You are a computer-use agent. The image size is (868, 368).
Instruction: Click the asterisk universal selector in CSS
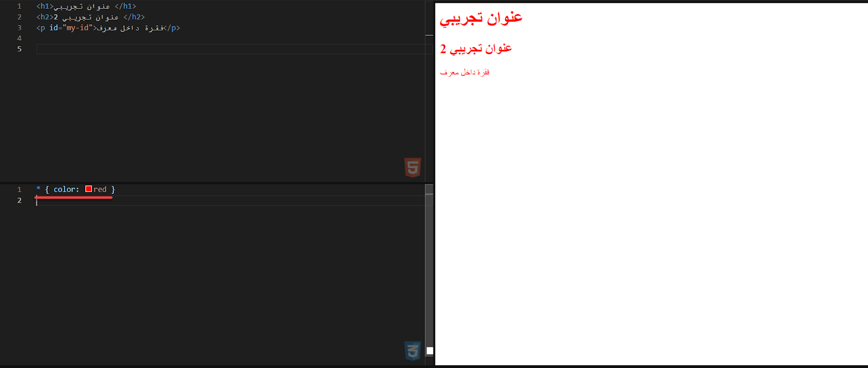point(39,189)
